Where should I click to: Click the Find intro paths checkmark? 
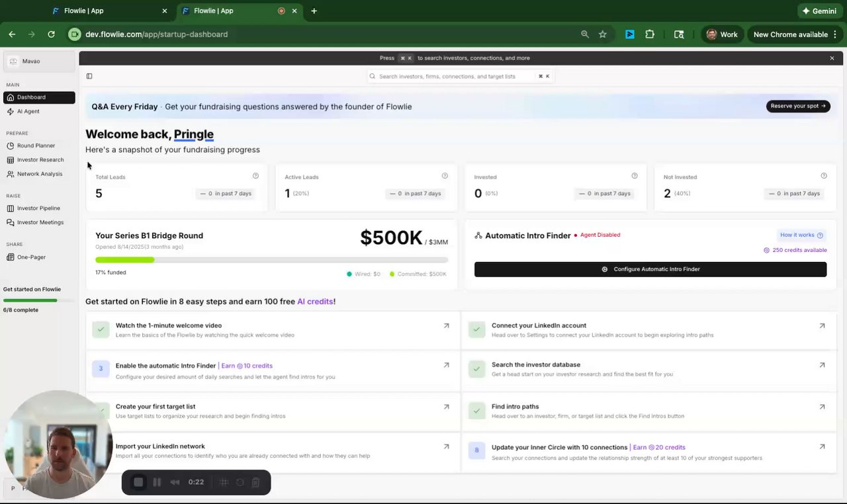(476, 411)
